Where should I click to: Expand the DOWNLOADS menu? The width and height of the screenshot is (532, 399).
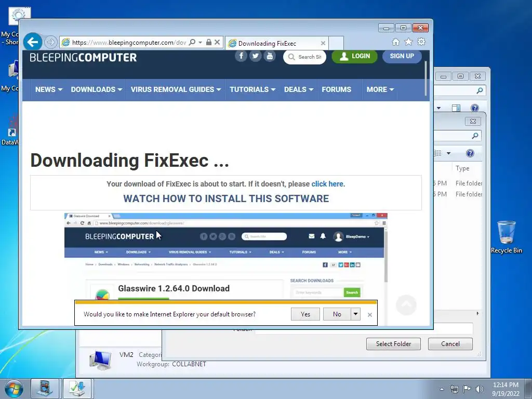point(96,89)
